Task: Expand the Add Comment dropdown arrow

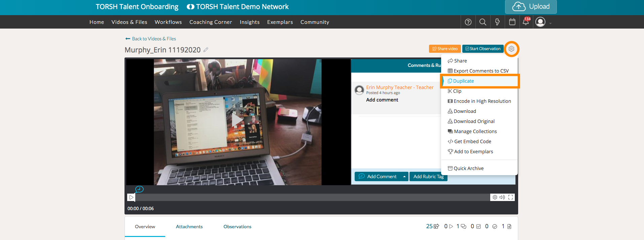Action: (404, 176)
